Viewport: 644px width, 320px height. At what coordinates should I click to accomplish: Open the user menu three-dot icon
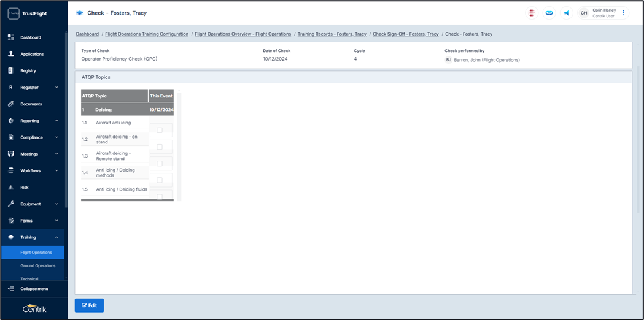[x=624, y=13]
